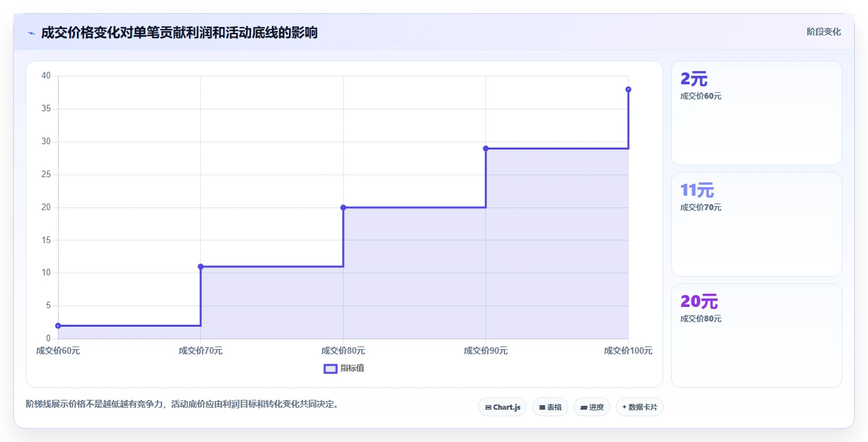Image resolution: width=868 pixels, height=442 pixels.
Task: Toggle the 指标值 legend item
Action: coord(344,368)
